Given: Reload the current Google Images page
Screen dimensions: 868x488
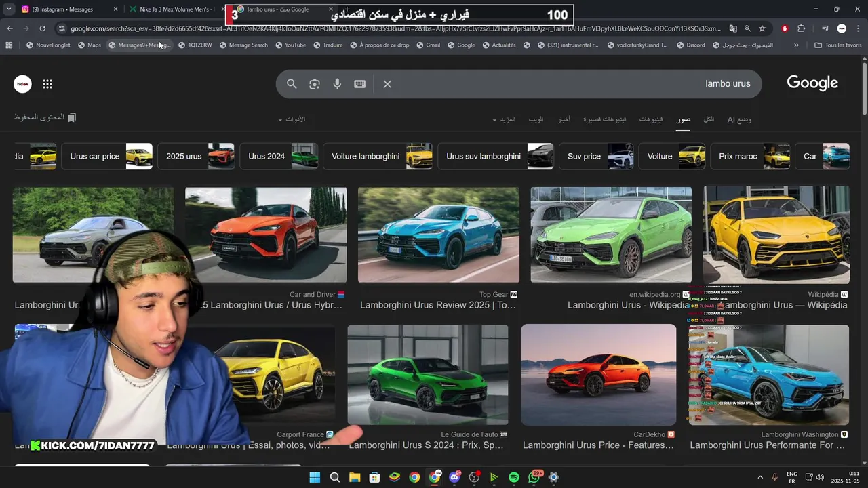Looking at the screenshot, I should tap(42, 28).
